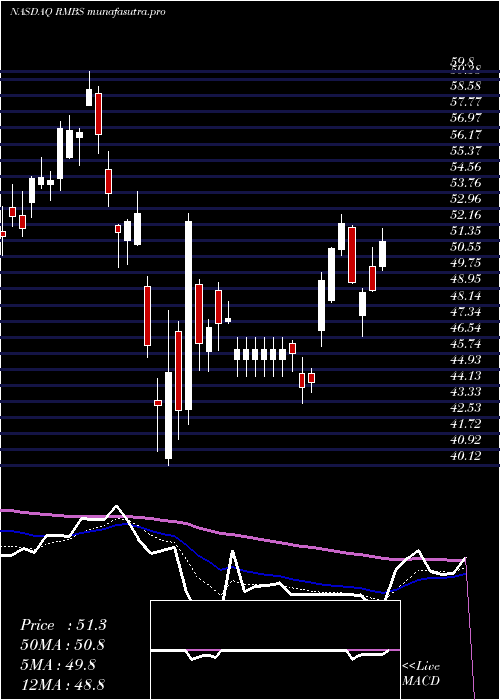Screen dimensions: 500x700
Task: Select the 50.55 price axis label
Action: [464, 247]
